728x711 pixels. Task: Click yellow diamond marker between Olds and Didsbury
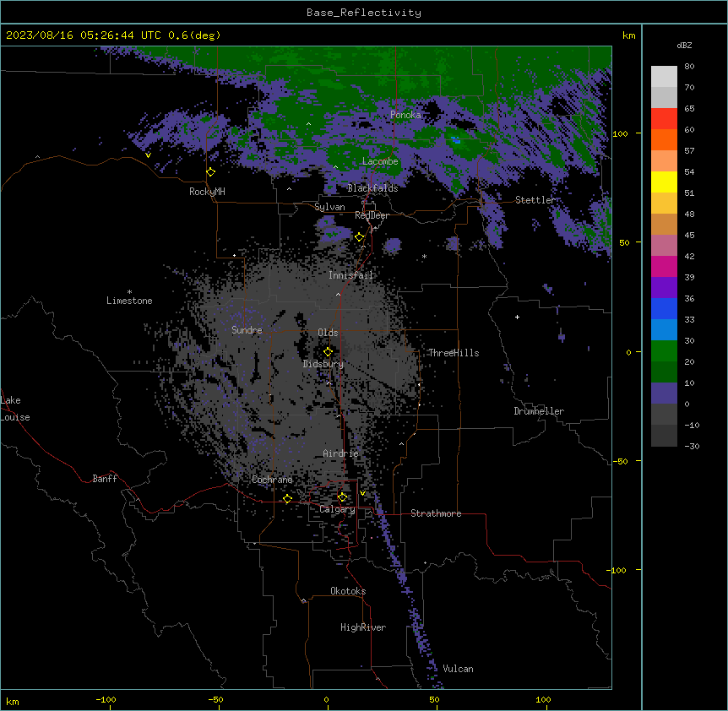coord(328,352)
